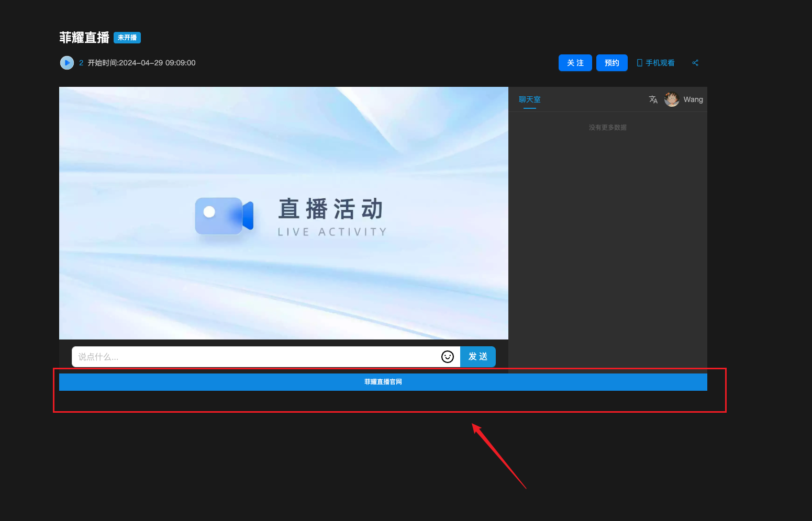Image resolution: width=812 pixels, height=521 pixels.
Task: Open the emoji picker smiley icon
Action: click(447, 357)
